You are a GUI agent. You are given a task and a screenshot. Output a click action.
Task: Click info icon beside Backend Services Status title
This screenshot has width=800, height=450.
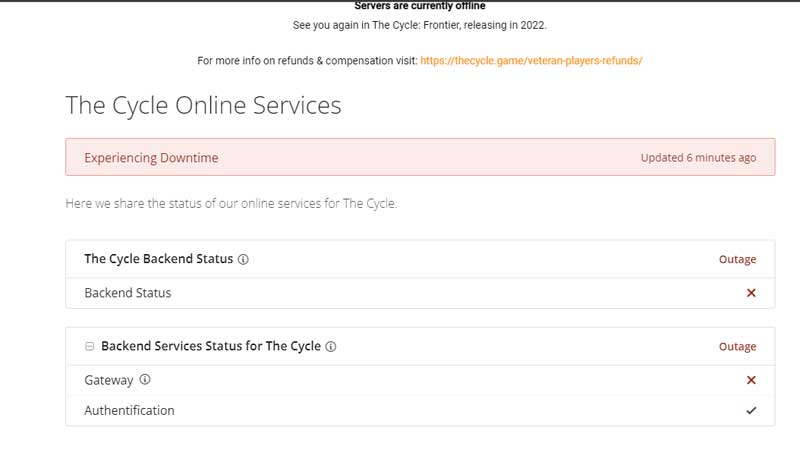(x=331, y=347)
